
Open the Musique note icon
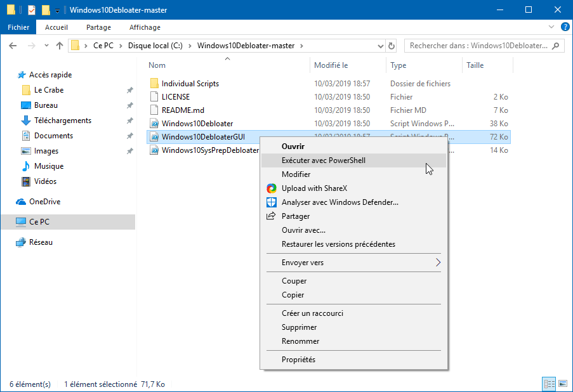pyautogui.click(x=25, y=166)
